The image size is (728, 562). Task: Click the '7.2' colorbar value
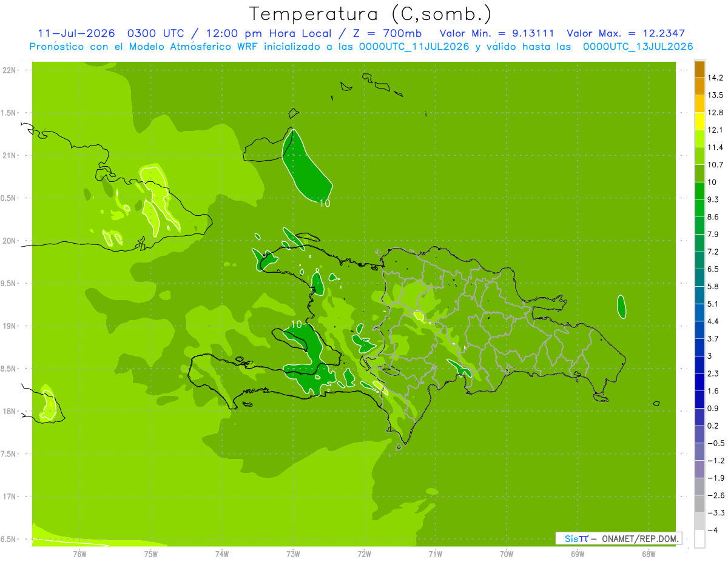pyautogui.click(x=713, y=252)
